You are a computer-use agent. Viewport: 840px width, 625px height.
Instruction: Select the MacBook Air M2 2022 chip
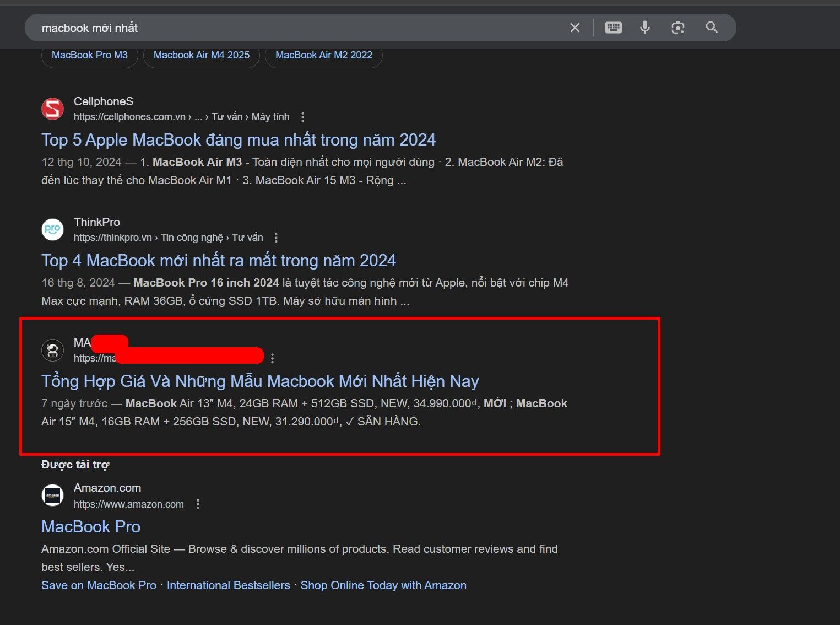324,55
